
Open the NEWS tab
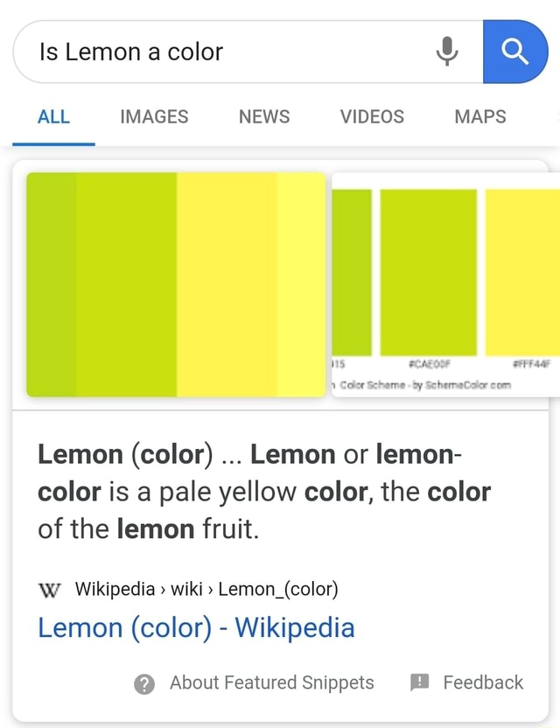pyautogui.click(x=263, y=116)
